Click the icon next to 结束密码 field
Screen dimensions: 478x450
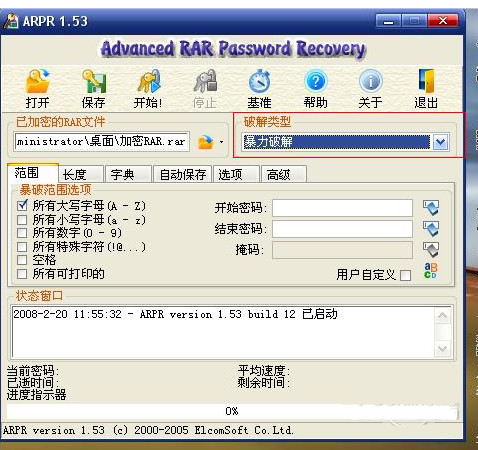tap(431, 229)
